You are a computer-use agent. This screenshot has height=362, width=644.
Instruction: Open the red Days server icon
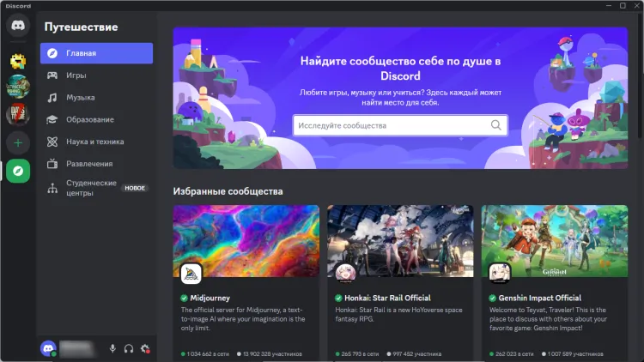tap(18, 114)
